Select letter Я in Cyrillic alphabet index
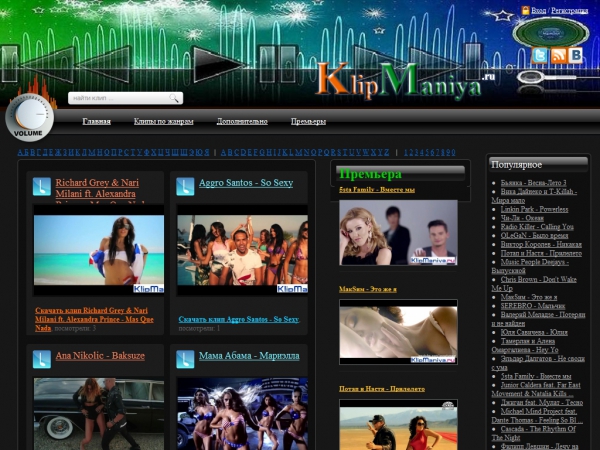The width and height of the screenshot is (600, 450). [207, 152]
